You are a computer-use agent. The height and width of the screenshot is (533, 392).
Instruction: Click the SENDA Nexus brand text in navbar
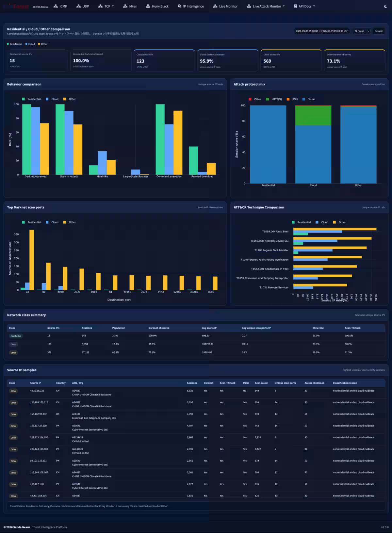[x=40, y=7]
